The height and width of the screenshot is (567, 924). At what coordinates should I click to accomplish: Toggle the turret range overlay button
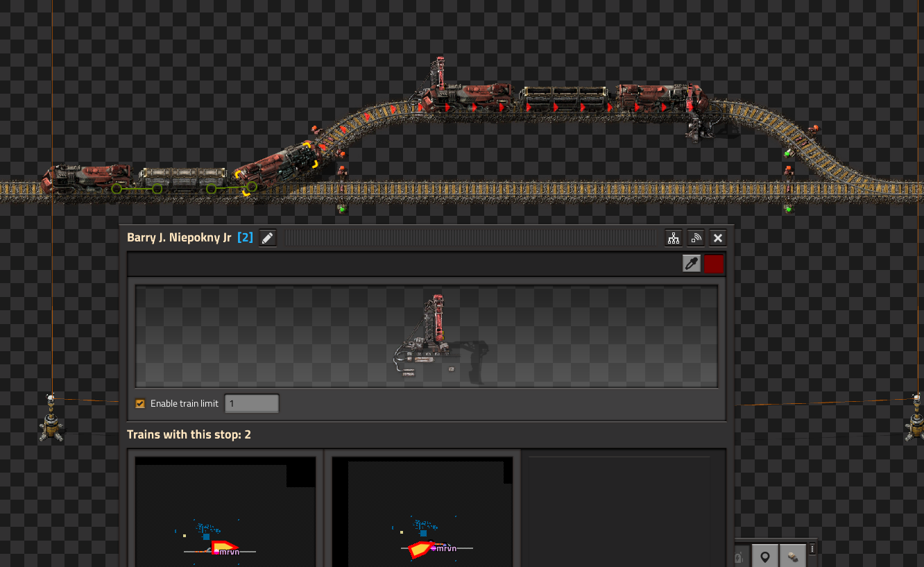click(792, 557)
